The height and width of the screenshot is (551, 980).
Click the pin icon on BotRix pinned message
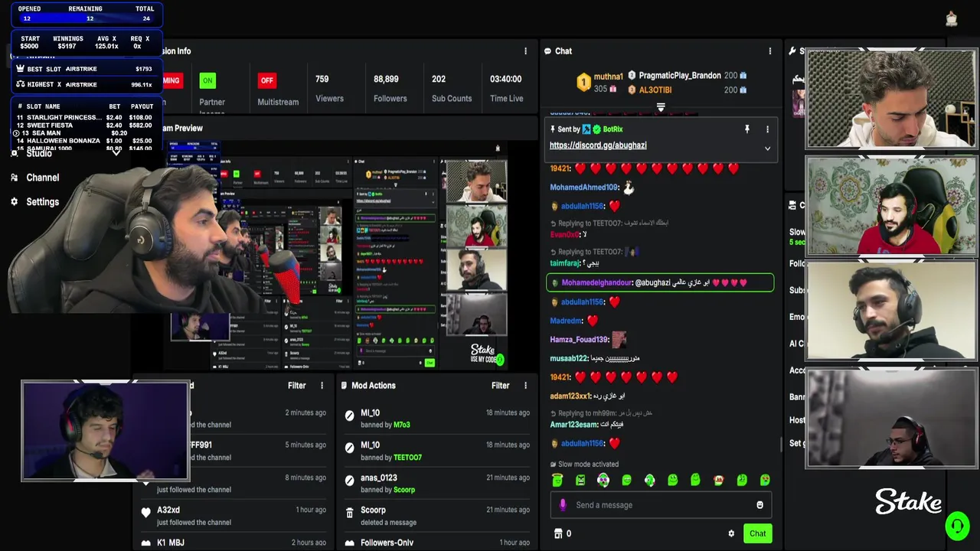pyautogui.click(x=747, y=129)
